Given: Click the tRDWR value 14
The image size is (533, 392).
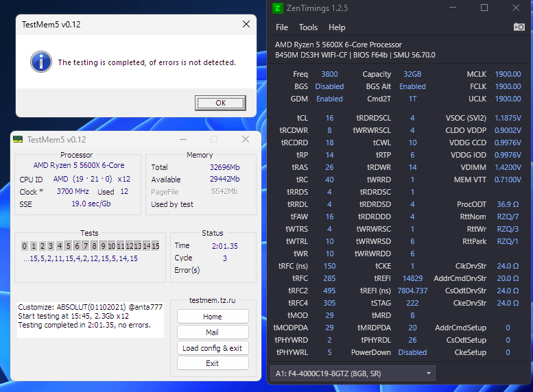Looking at the screenshot, I should 412,167.
